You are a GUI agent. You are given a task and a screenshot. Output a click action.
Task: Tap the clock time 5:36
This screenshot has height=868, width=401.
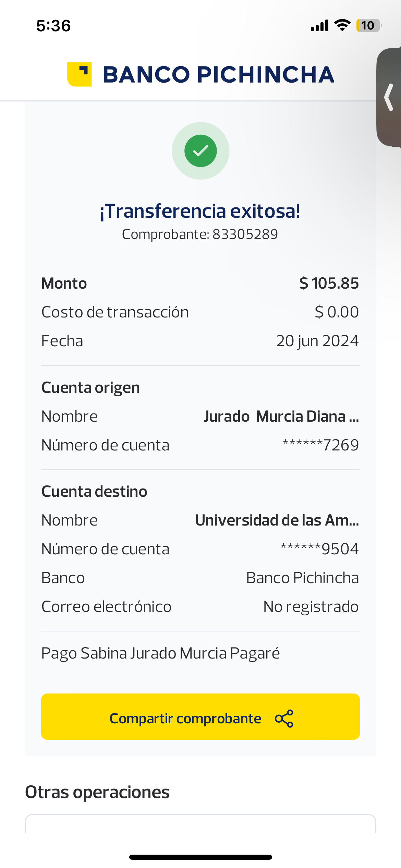tap(53, 26)
